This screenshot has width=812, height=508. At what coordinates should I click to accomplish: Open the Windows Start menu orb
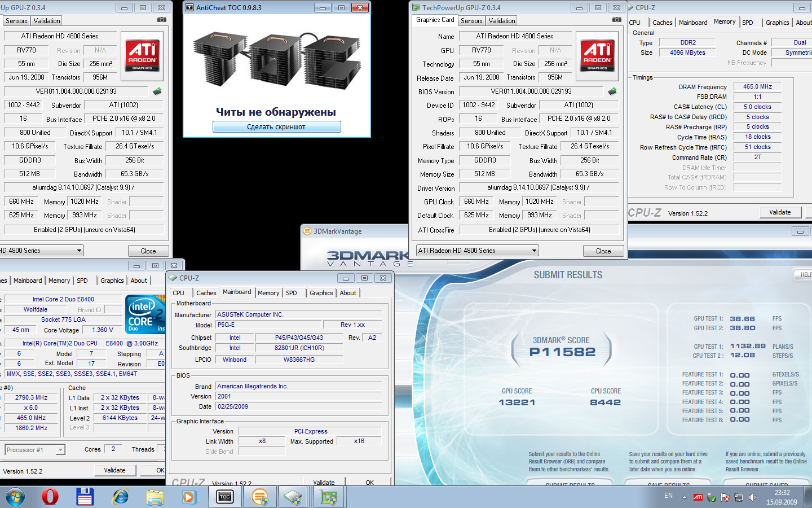(x=15, y=497)
